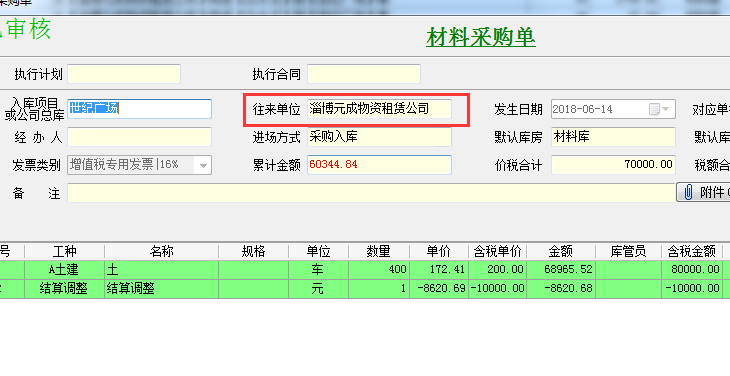This screenshot has width=730, height=376.
Task: Click the calendar icon in 发生日期 field
Action: 654,109
